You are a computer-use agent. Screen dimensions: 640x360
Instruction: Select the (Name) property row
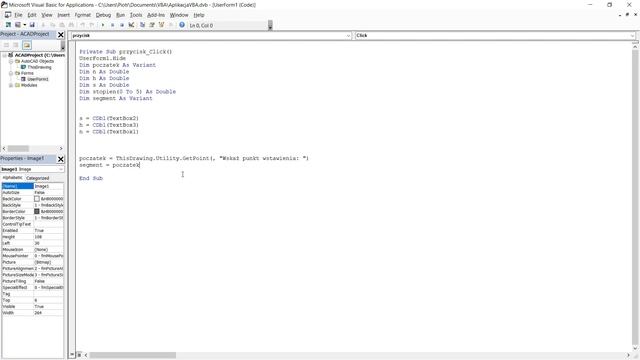click(33, 186)
